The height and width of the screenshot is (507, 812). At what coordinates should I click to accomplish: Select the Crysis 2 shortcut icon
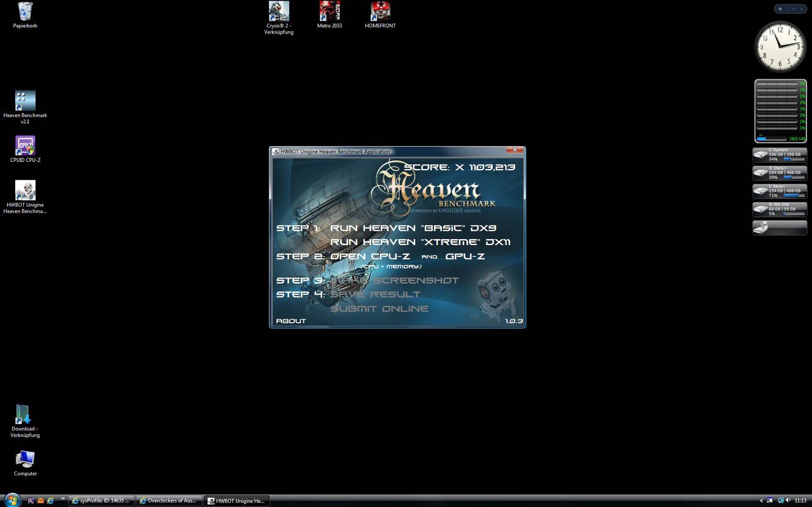(279, 18)
